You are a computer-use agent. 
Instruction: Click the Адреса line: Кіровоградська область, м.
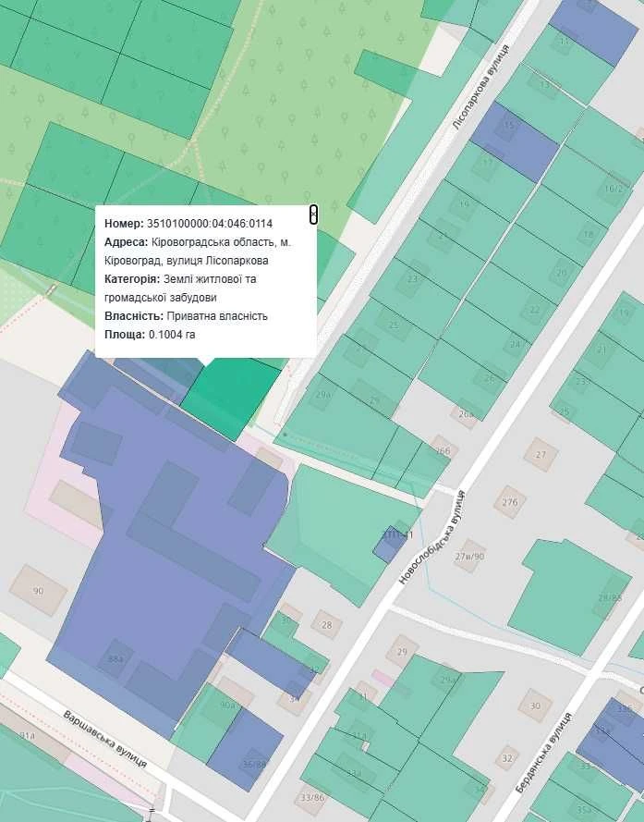[198, 242]
